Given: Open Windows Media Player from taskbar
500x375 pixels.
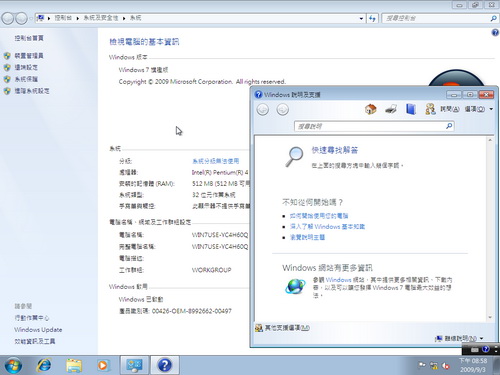Looking at the screenshot, I should [x=103, y=365].
